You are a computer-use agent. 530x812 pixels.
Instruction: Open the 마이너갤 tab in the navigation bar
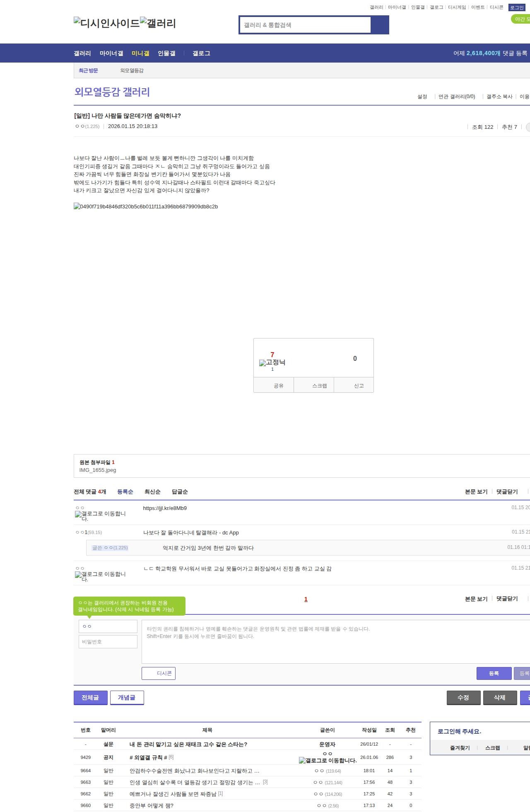point(111,53)
